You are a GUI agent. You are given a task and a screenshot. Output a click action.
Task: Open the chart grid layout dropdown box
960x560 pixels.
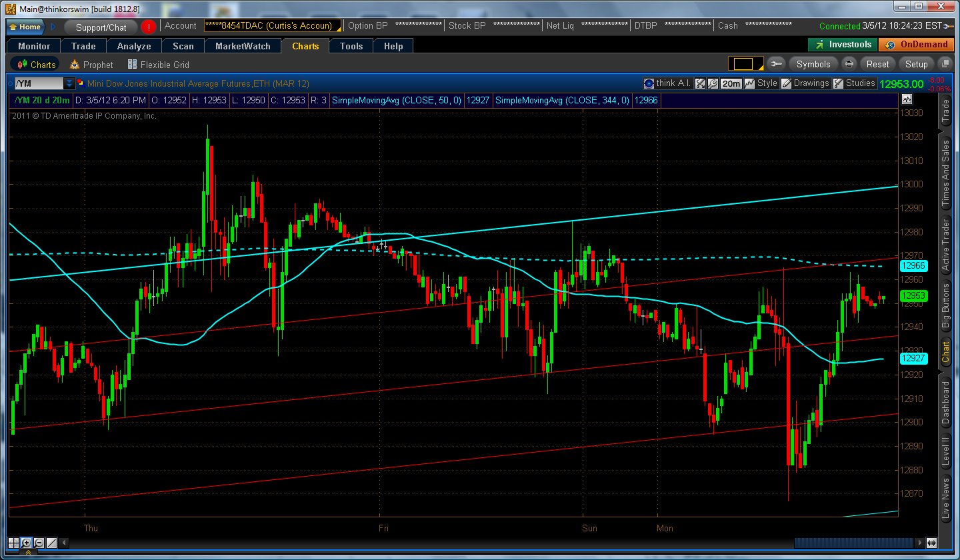pos(745,64)
